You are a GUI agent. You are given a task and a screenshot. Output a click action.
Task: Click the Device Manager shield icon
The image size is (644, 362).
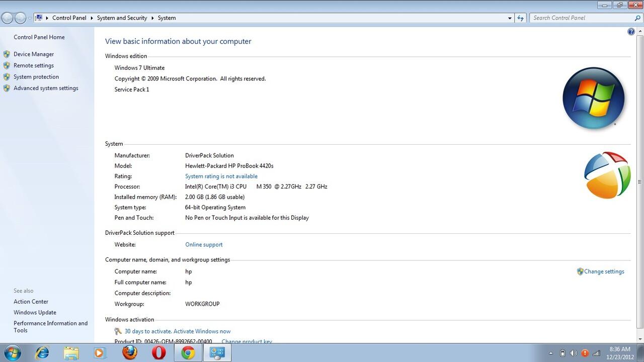point(7,54)
